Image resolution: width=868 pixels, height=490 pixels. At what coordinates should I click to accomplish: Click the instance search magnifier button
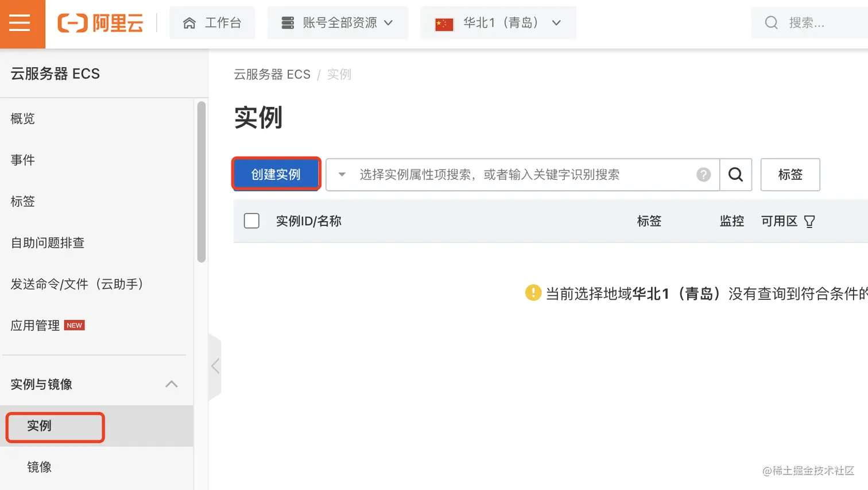point(736,175)
